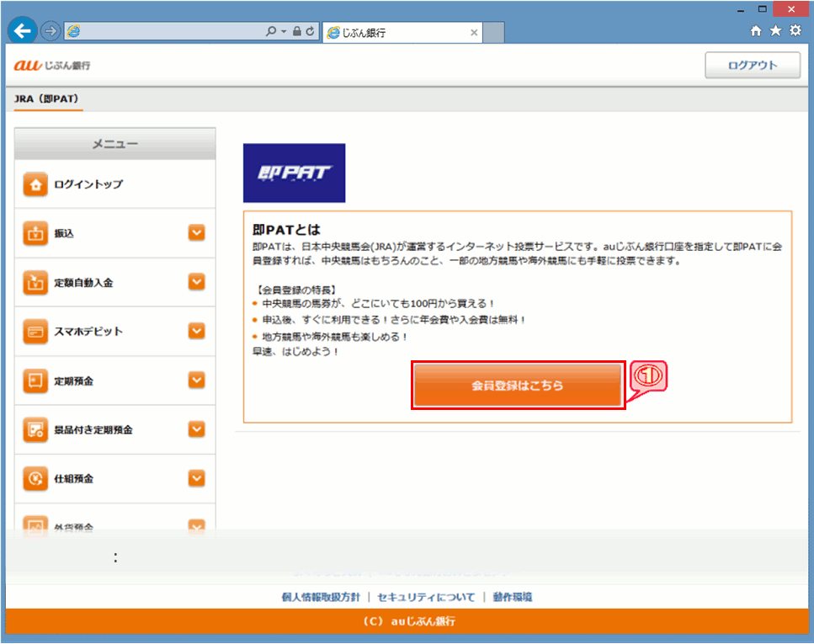The width and height of the screenshot is (814, 644).
Task: Click the Internet Explorer icon in address bar
Action: pos(74,32)
